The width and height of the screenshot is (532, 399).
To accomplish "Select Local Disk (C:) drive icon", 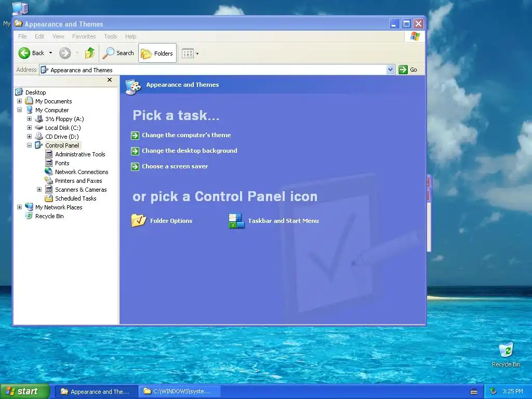I will pos(39,128).
